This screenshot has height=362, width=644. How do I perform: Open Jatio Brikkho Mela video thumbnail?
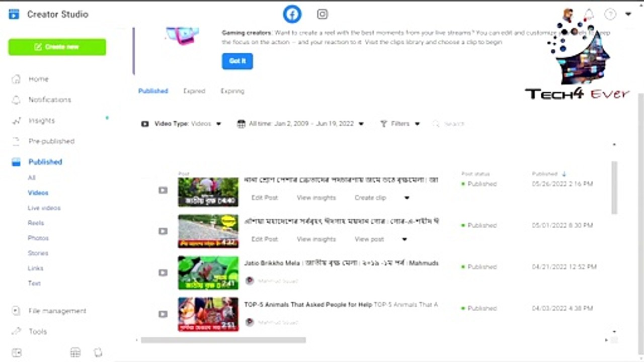pos(208,273)
